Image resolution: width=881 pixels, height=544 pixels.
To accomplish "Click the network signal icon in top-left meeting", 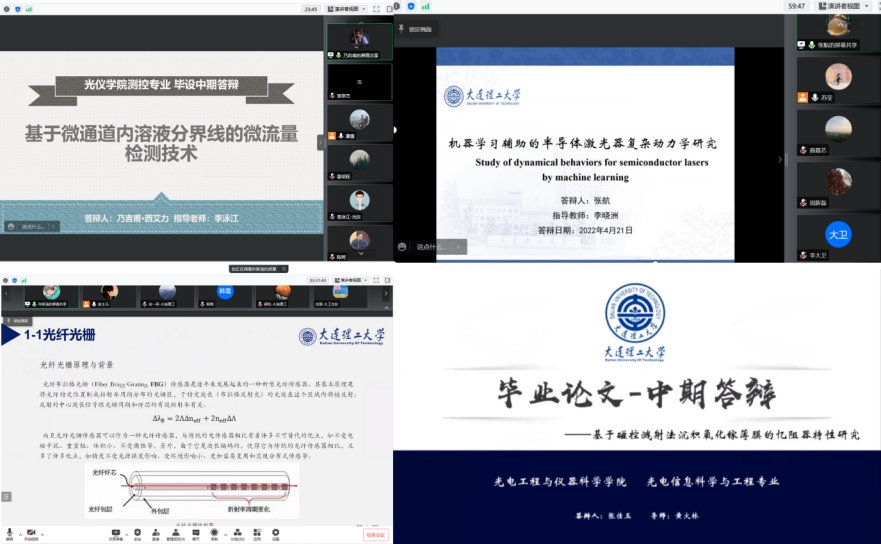I will 28,9.
